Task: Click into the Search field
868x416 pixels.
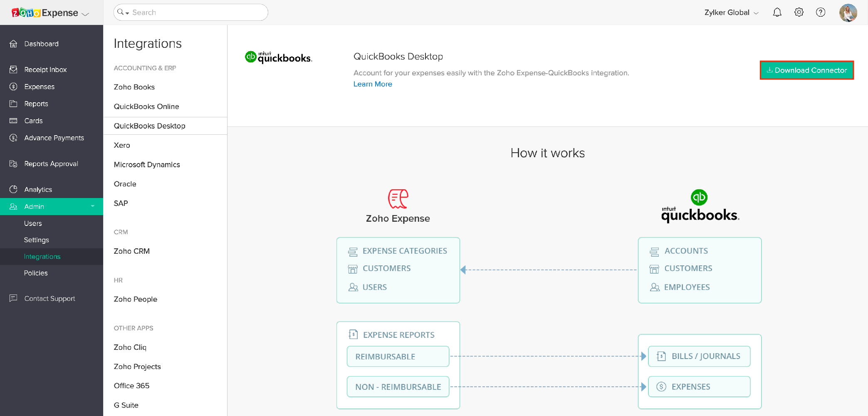Action: [x=191, y=12]
